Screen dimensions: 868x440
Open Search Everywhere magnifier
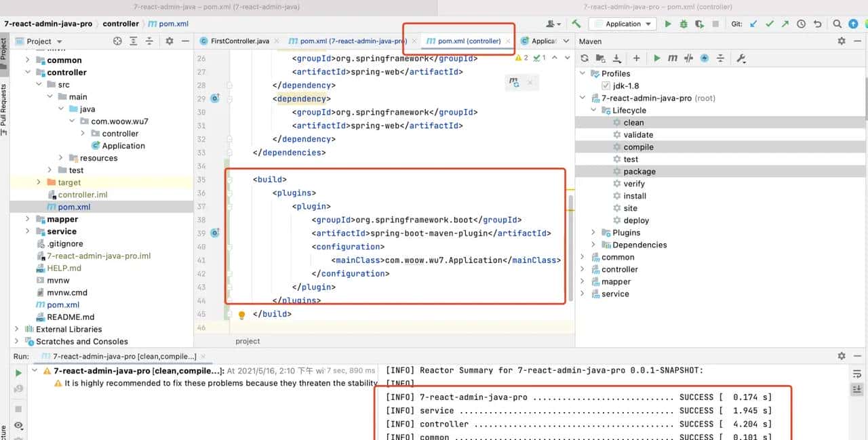click(x=837, y=24)
